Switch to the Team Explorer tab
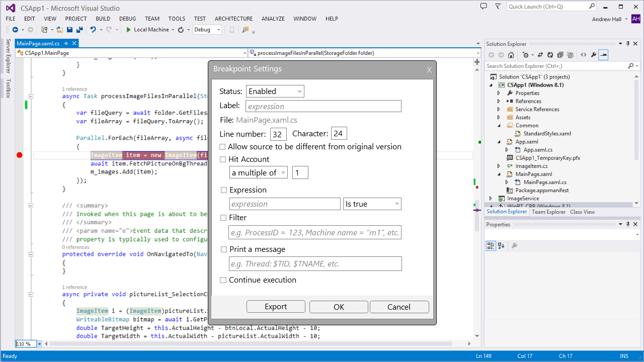The image size is (644, 362). coord(548,212)
